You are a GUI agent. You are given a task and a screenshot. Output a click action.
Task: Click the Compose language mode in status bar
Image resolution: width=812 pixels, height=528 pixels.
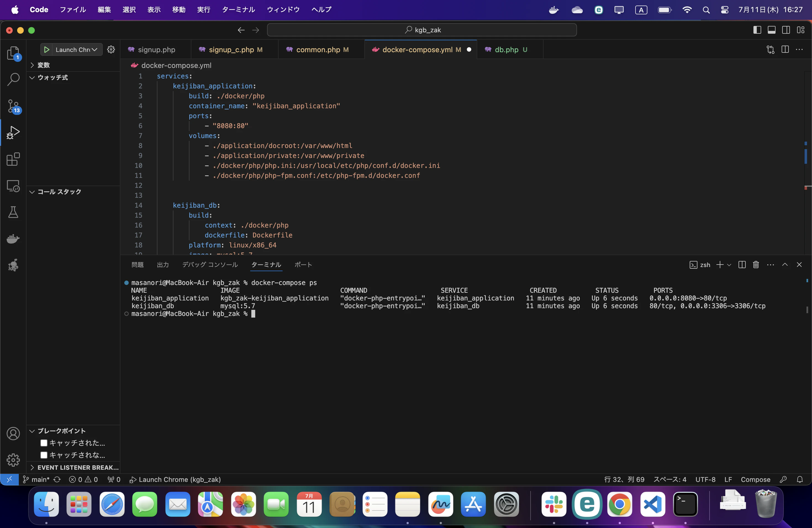(755, 480)
